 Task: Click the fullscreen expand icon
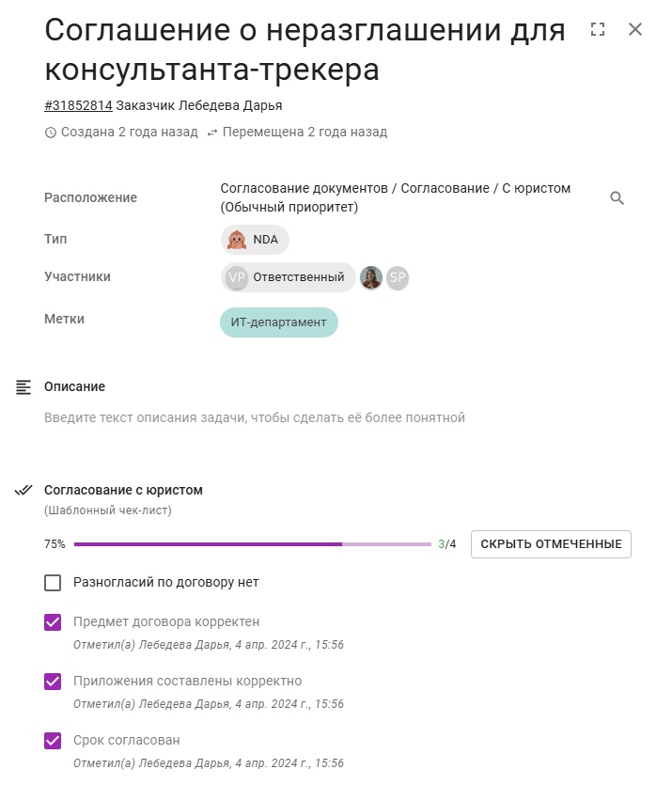[x=598, y=29]
